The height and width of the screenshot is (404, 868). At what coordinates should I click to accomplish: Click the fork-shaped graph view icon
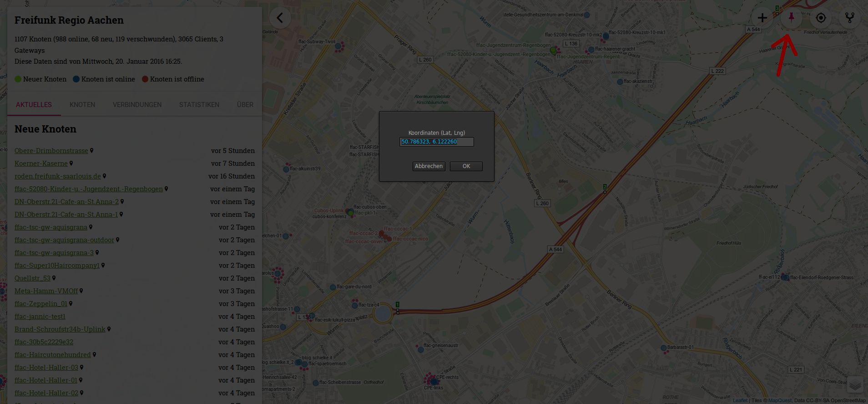coord(849,18)
